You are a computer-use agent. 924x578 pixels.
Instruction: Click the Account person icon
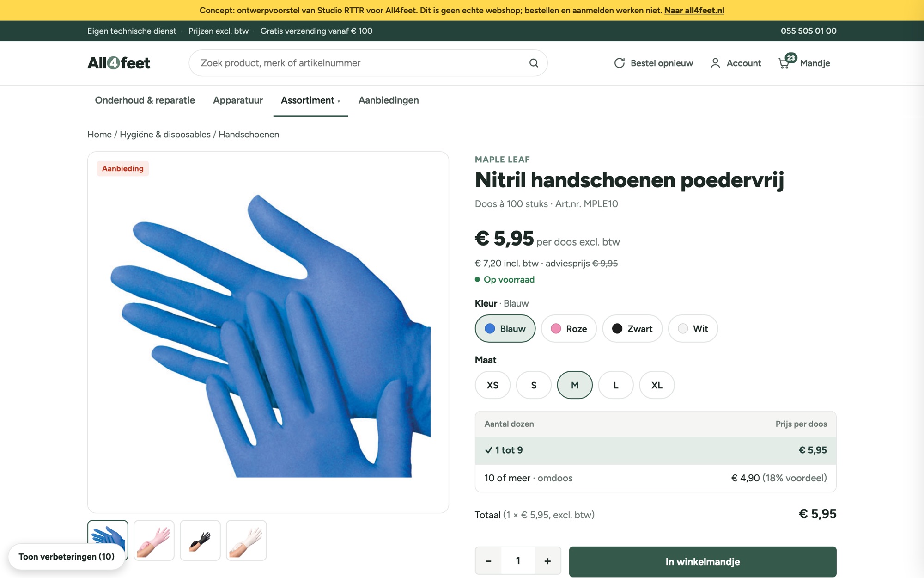(715, 63)
